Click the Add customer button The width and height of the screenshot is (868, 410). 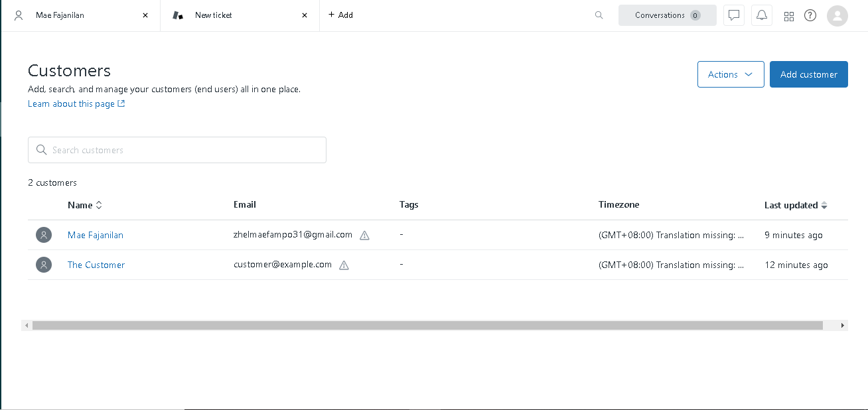[808, 74]
